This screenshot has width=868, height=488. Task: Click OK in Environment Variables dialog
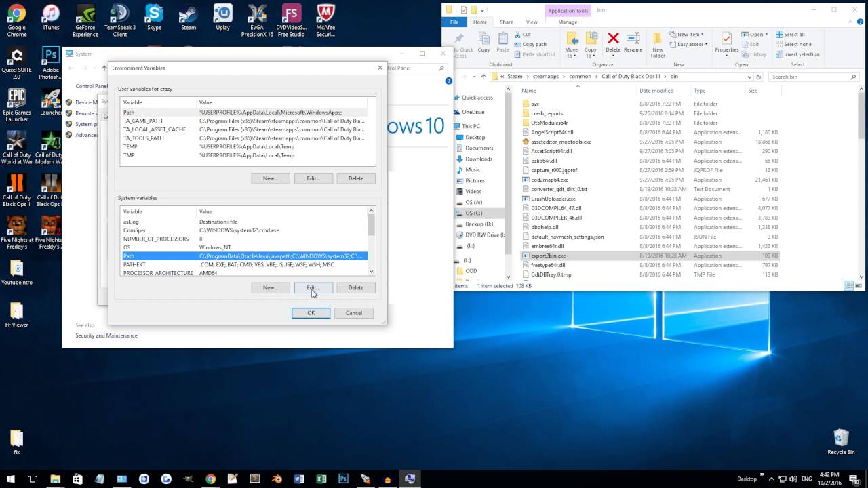[311, 313]
